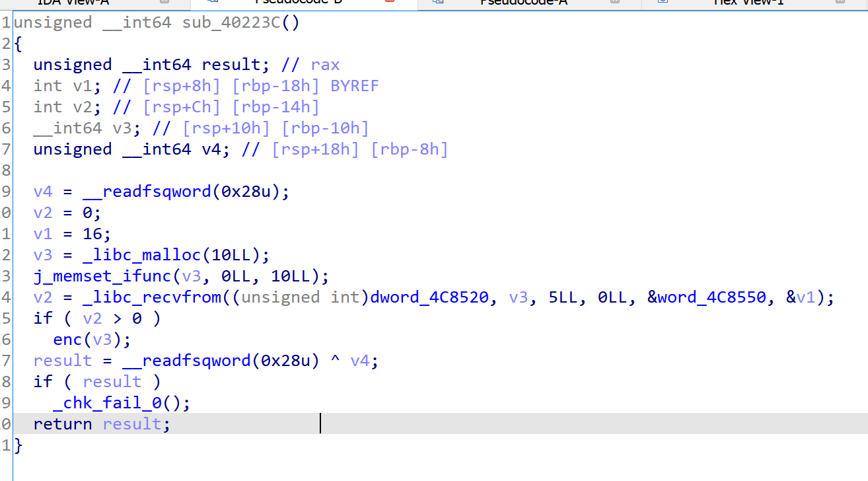
Task: Select the global dword_4C8520
Action: coord(429,297)
